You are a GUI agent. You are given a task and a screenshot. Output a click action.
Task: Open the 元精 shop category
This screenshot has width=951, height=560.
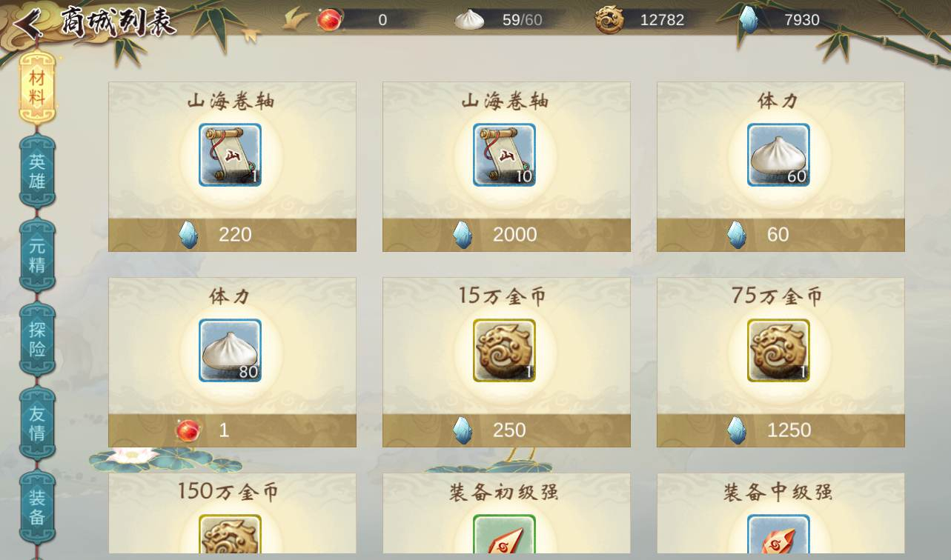(x=37, y=256)
